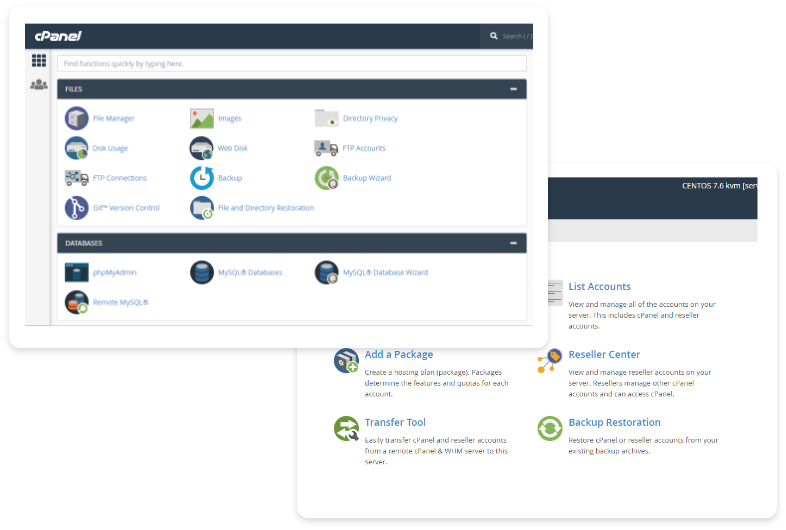
Task: Open the FTP Connections link
Action: [x=120, y=178]
